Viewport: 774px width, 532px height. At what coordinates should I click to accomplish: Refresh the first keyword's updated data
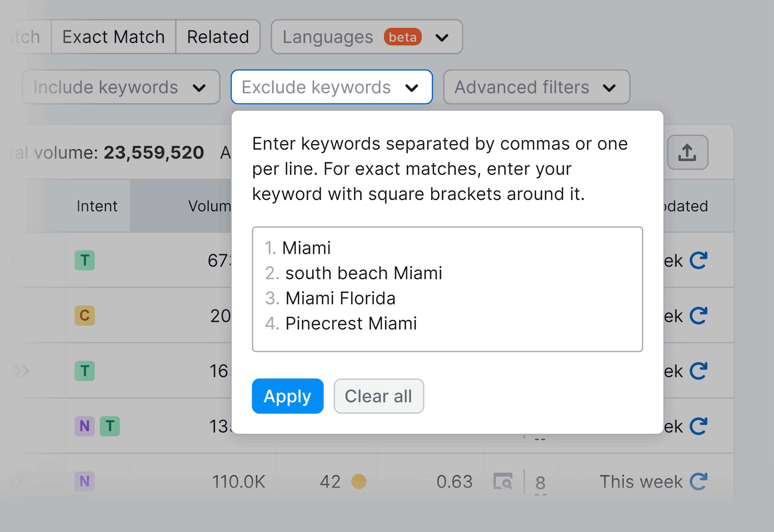(x=698, y=260)
